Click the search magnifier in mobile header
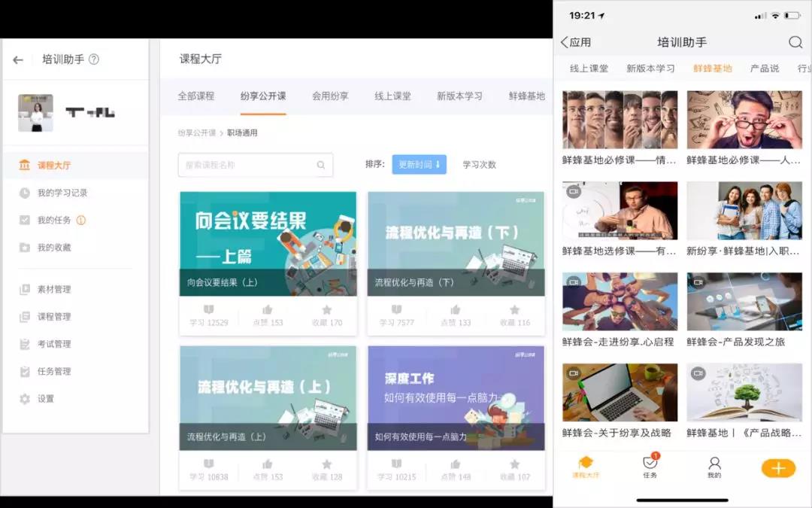The width and height of the screenshot is (812, 508). (x=795, y=42)
